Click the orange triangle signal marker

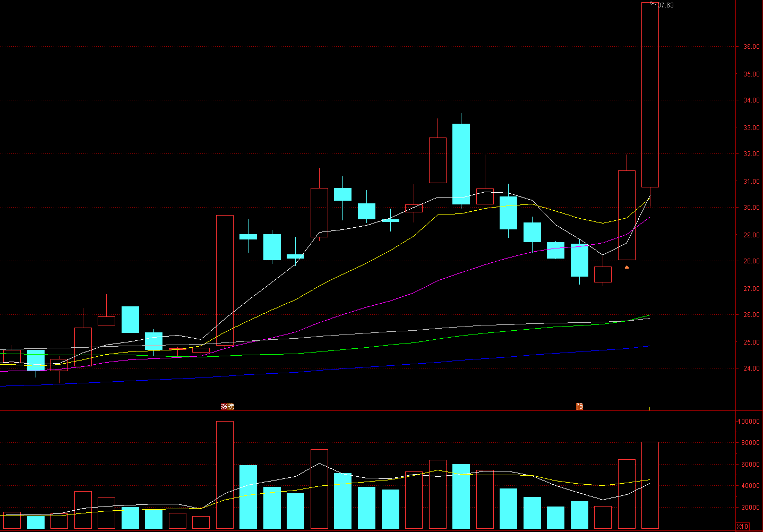627,267
